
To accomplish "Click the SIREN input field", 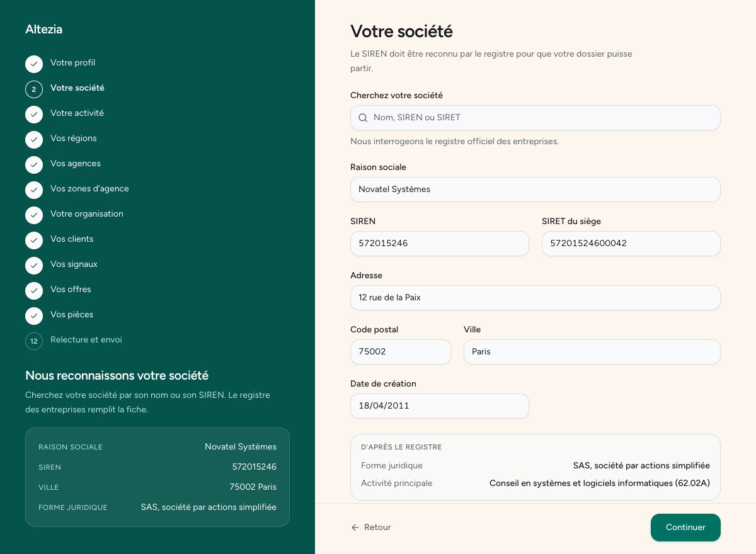I will tap(440, 244).
